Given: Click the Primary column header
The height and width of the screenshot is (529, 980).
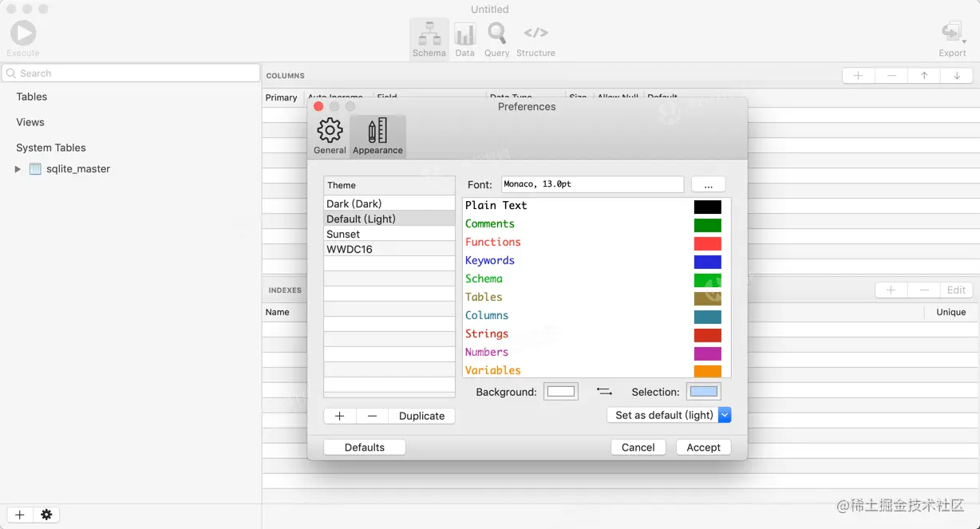Looking at the screenshot, I should point(282,97).
